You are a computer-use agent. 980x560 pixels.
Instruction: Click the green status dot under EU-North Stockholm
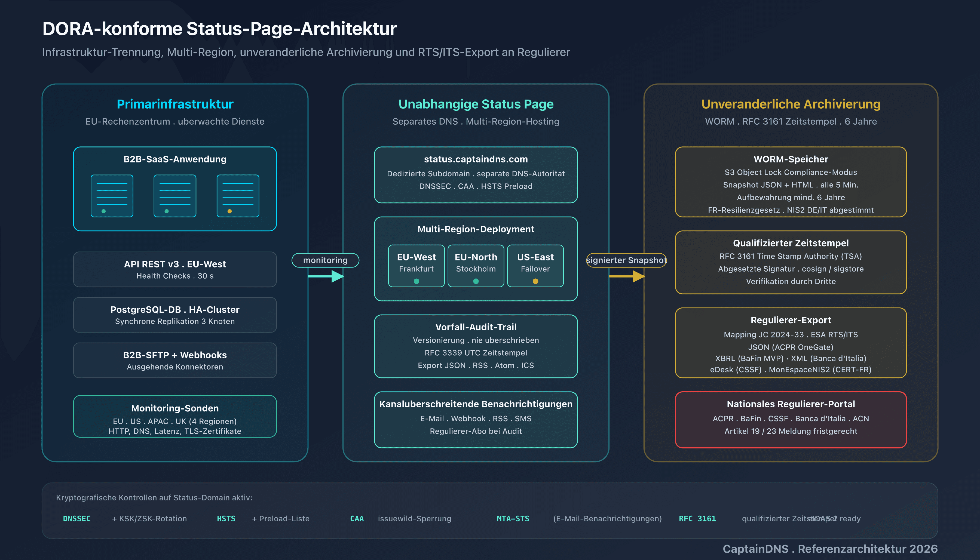coord(476,281)
